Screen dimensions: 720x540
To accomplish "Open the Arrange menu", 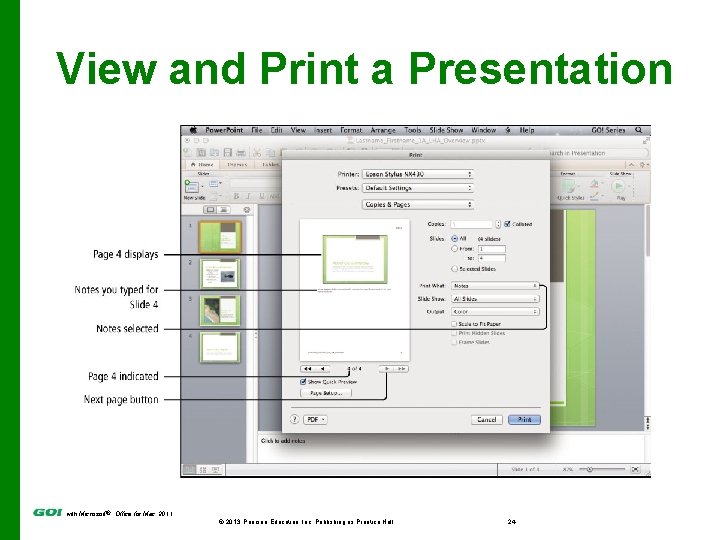I will click(x=383, y=130).
